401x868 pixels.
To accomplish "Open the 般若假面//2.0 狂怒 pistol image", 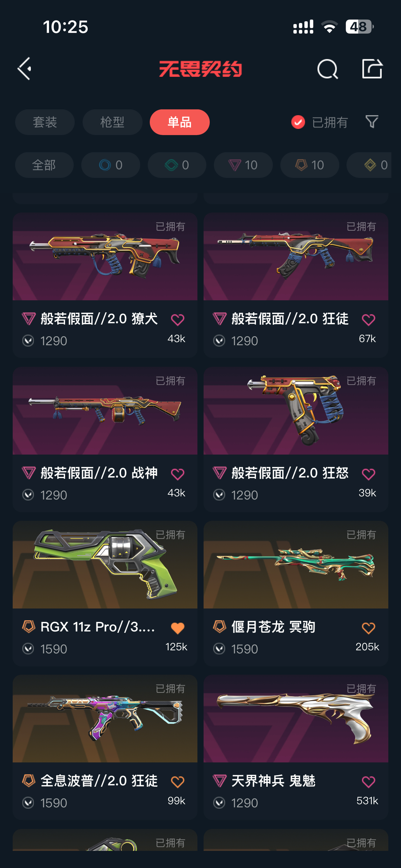I will pyautogui.click(x=296, y=411).
